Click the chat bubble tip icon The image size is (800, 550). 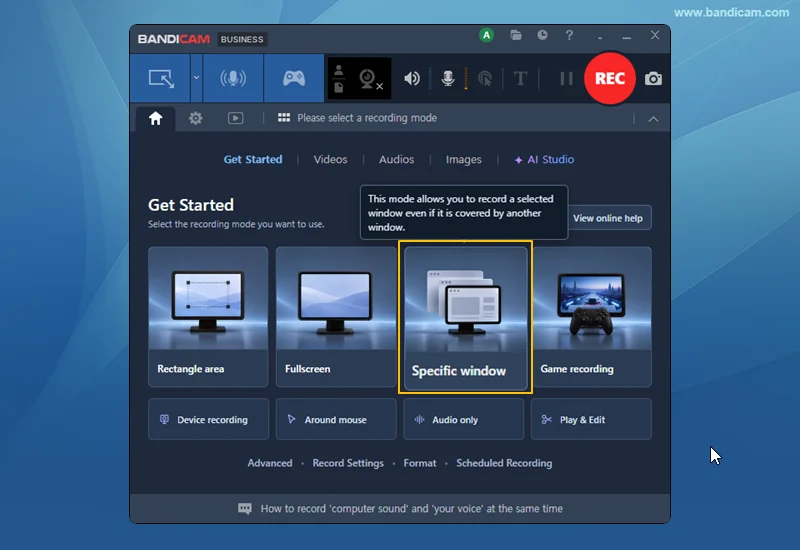point(245,509)
